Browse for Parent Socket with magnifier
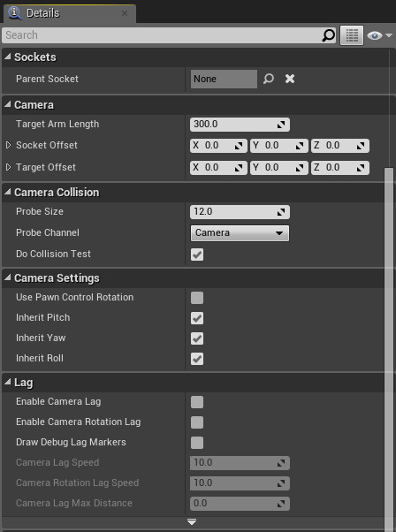Viewport: 396px width, 532px height. tap(269, 79)
